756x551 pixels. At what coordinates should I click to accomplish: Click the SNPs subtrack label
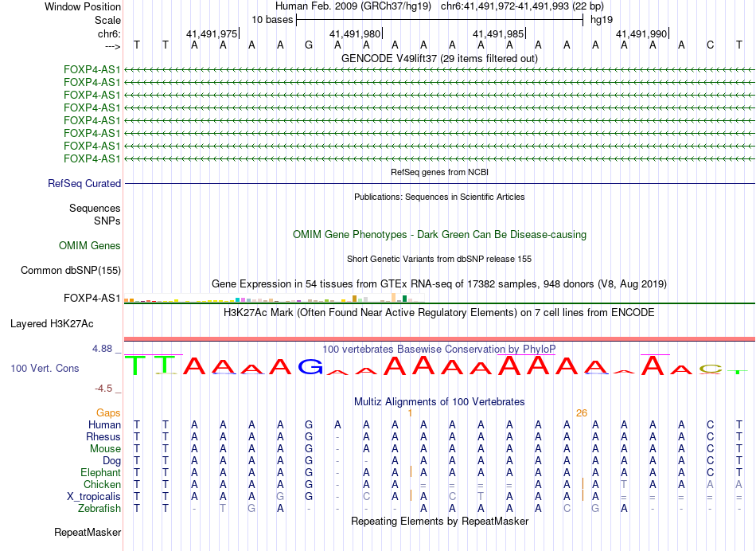click(x=107, y=221)
